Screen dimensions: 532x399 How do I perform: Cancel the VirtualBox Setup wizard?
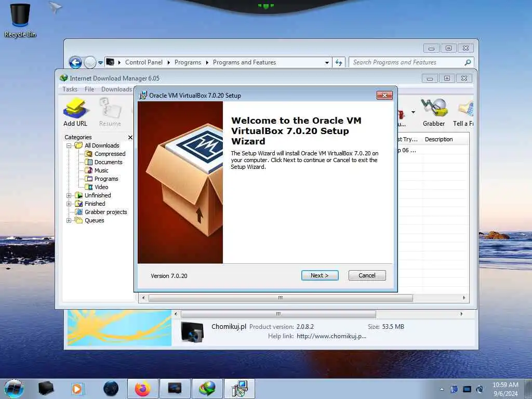click(x=367, y=275)
